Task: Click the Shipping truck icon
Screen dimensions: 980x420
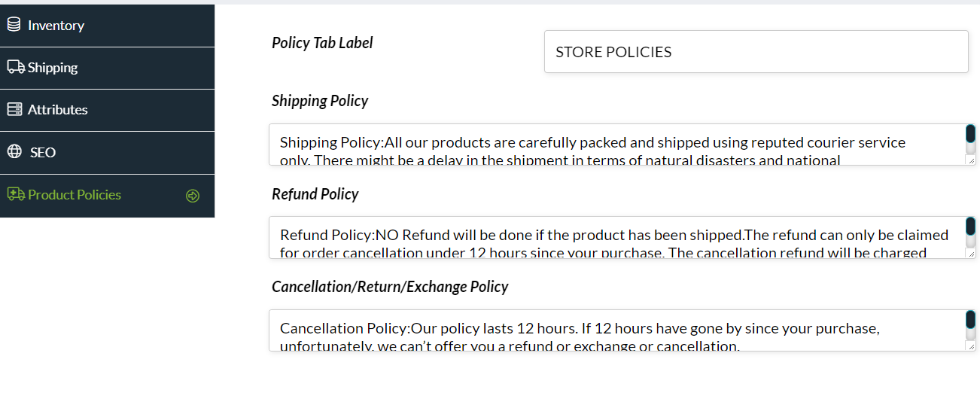Action: (x=16, y=67)
